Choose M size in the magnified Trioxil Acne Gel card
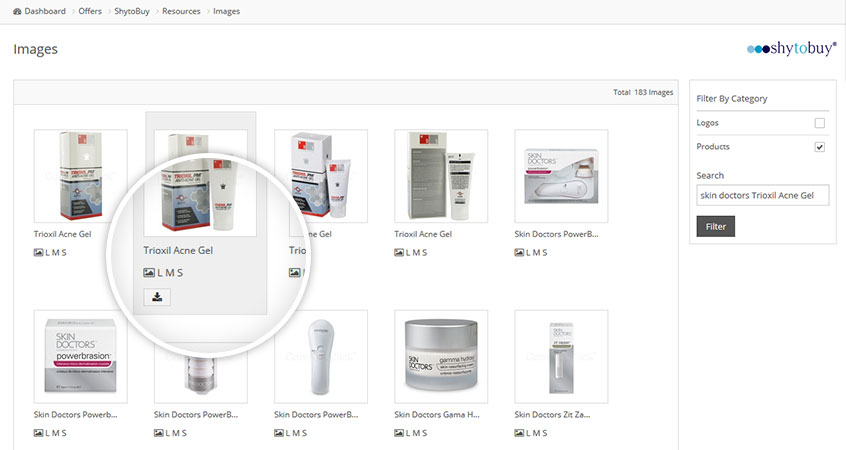This screenshot has height=450, width=846. pyautogui.click(x=170, y=272)
